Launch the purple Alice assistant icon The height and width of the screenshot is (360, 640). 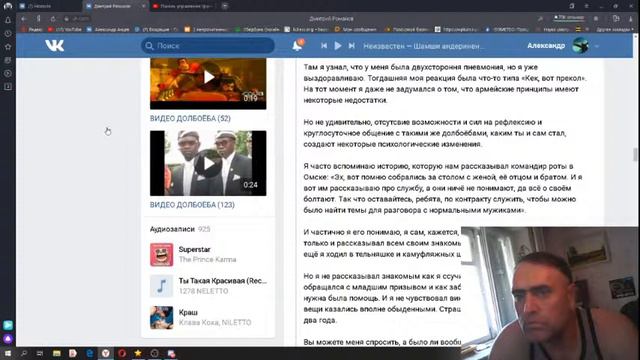tap(8, 339)
